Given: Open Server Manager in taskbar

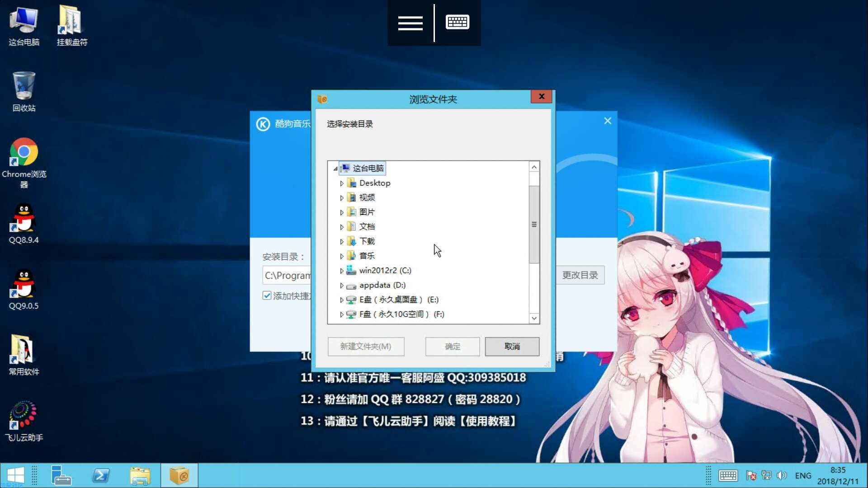Looking at the screenshot, I should 61,475.
